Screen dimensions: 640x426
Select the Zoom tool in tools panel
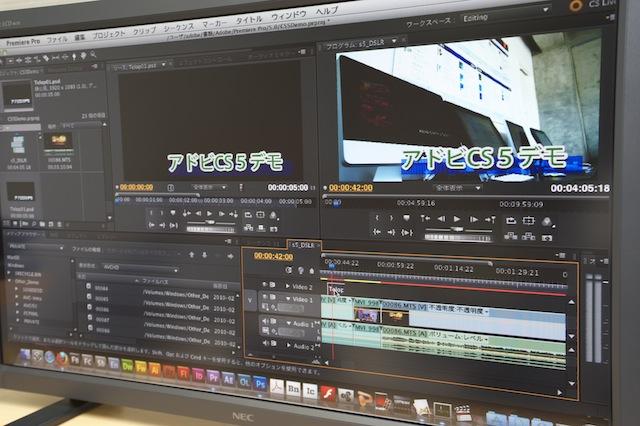coord(93,54)
